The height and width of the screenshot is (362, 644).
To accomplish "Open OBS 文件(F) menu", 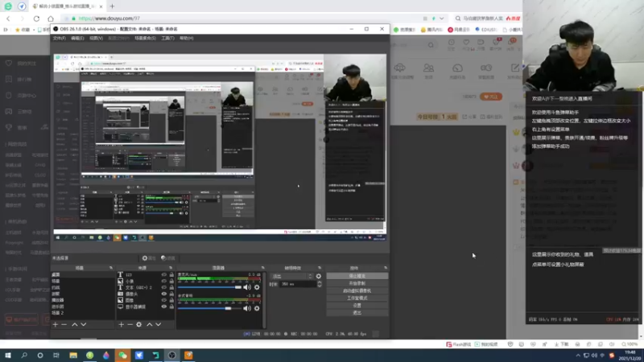I will [x=59, y=38].
